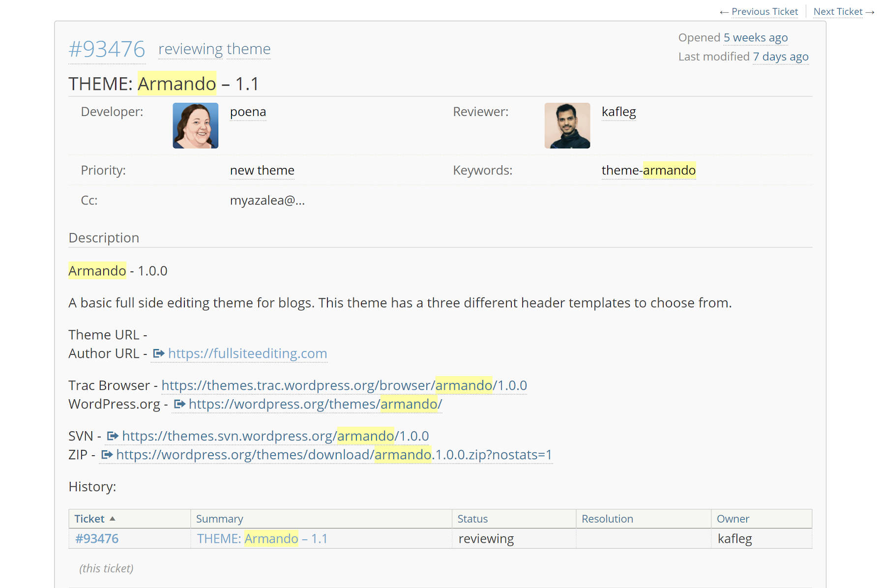Screen dimensions: 881x588
Task: Open the armando SVN repository link
Action: pyautogui.click(x=275, y=436)
